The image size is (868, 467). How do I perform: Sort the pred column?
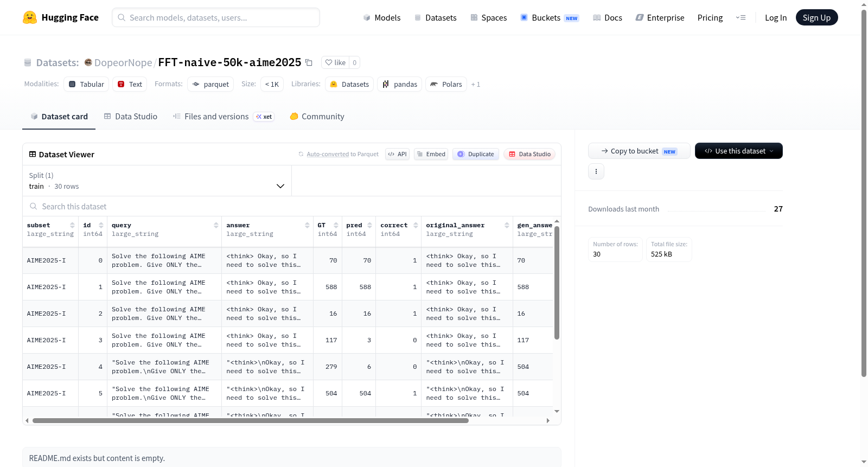pyautogui.click(x=369, y=225)
